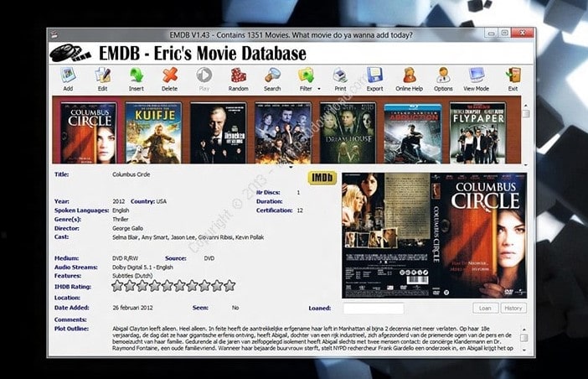Screen dimensions: 588x379
Task: Click the first IMDB rating star
Action: [x=117, y=286]
